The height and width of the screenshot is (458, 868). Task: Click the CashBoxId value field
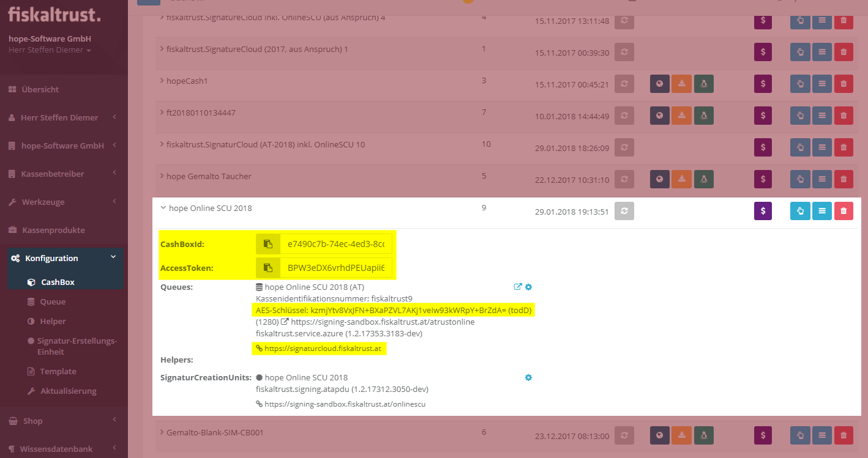pos(336,244)
